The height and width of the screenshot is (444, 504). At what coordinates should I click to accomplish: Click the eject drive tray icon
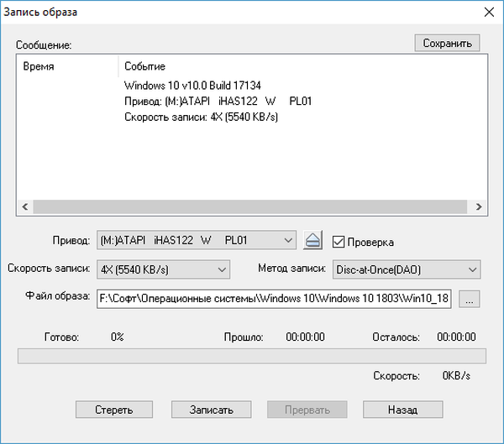(x=312, y=242)
